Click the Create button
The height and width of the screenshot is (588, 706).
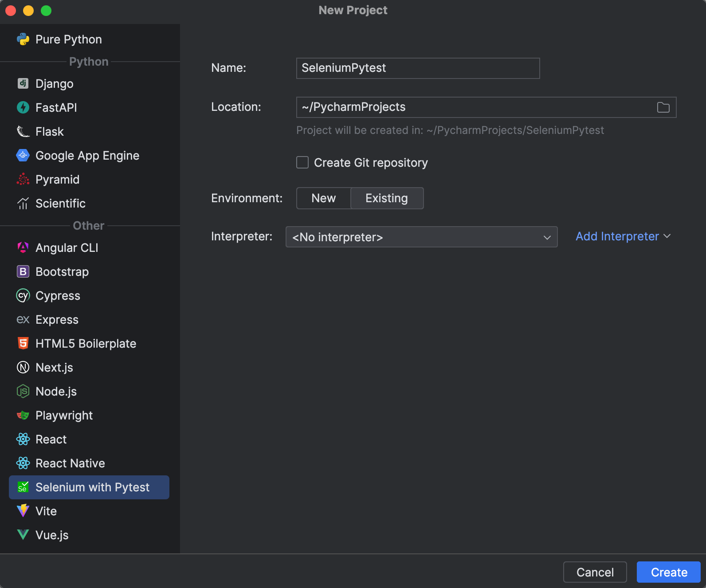pyautogui.click(x=668, y=572)
